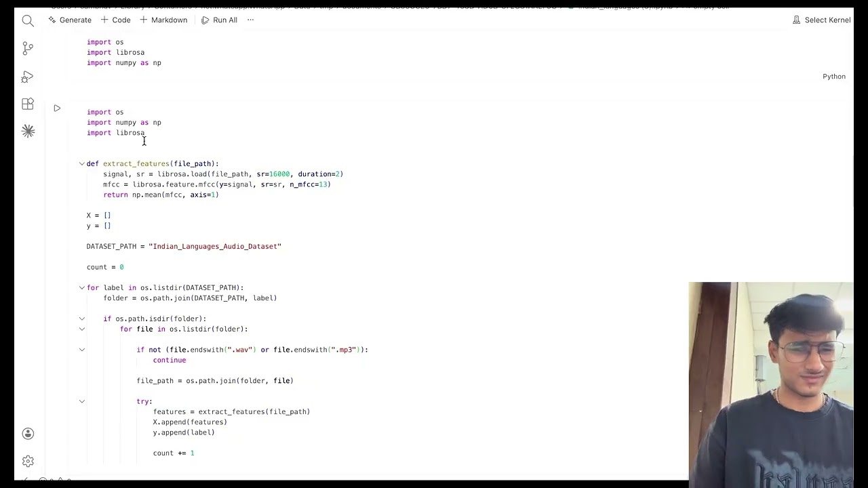The height and width of the screenshot is (488, 868).
Task: Click the 'count += 1' line
Action: 174,453
